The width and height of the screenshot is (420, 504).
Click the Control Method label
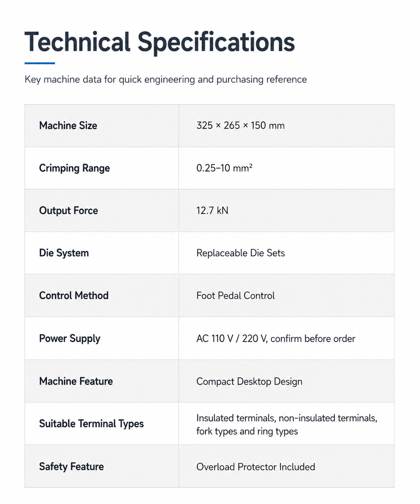(74, 296)
